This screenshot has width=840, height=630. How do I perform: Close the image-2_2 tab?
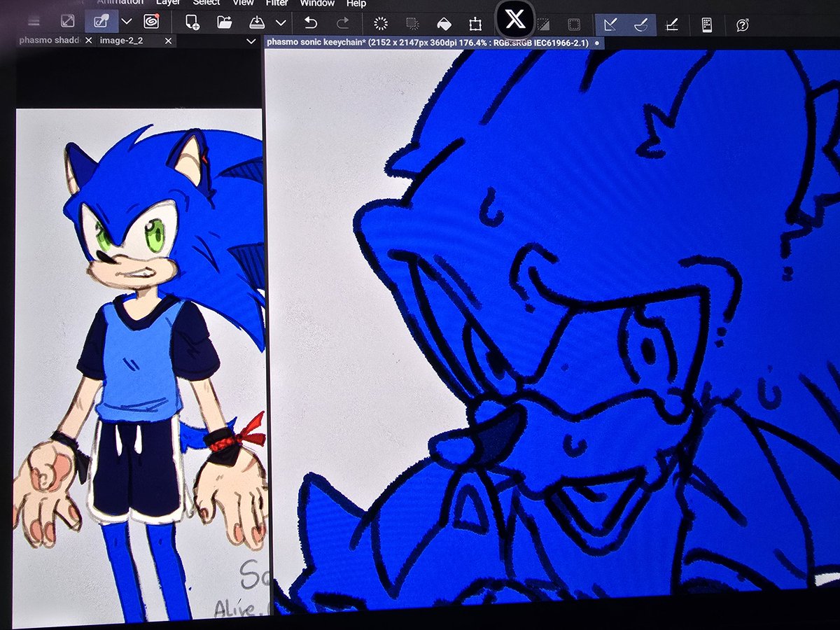(168, 41)
